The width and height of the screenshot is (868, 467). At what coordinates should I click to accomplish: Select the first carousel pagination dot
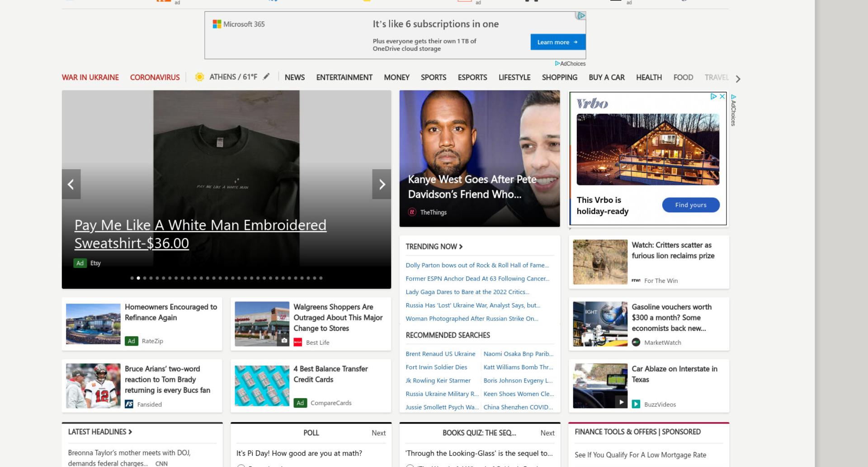pos(132,278)
